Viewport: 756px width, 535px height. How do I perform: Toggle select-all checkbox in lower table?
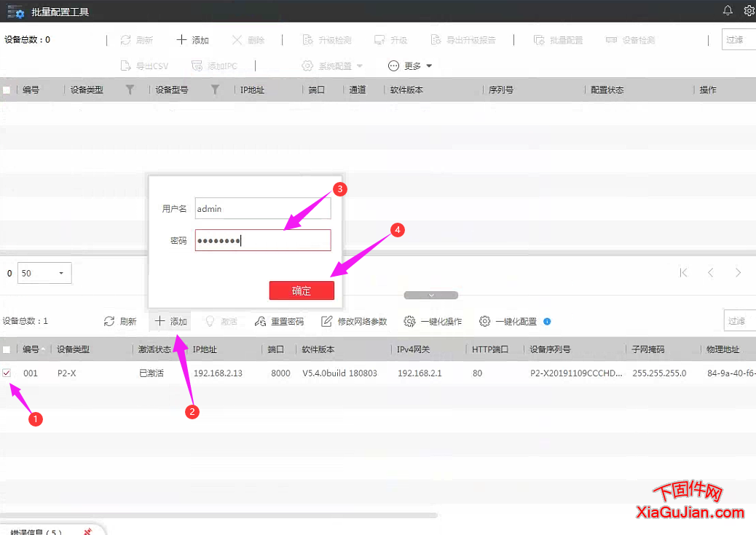(7, 349)
